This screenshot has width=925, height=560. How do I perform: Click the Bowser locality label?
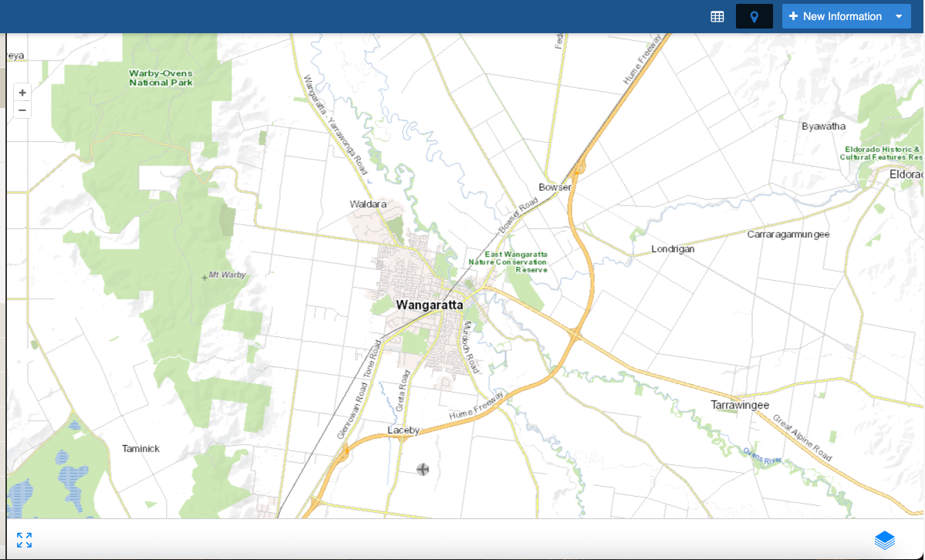555,187
